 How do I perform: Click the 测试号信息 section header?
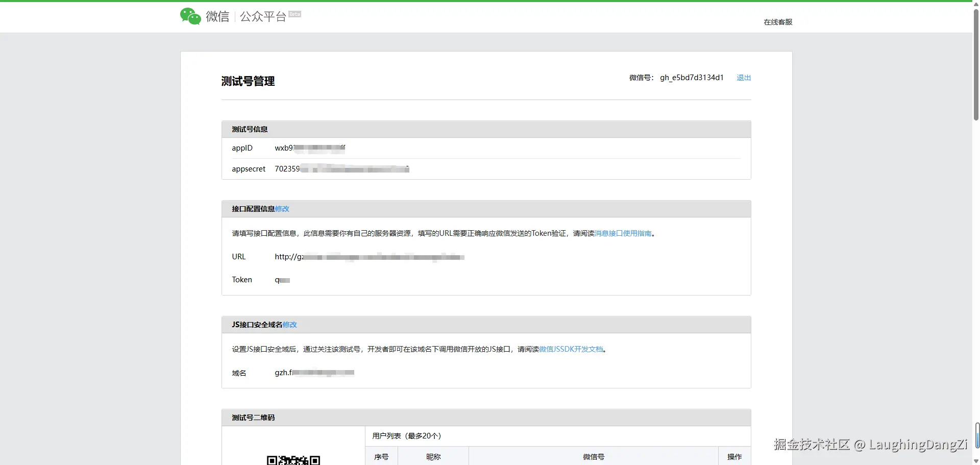[486, 129]
